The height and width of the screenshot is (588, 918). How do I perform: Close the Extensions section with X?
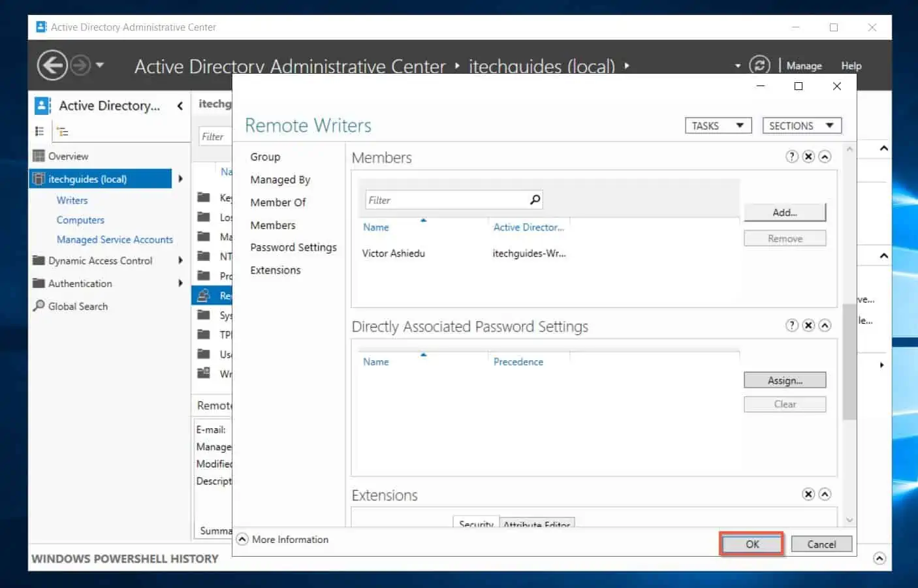click(808, 494)
